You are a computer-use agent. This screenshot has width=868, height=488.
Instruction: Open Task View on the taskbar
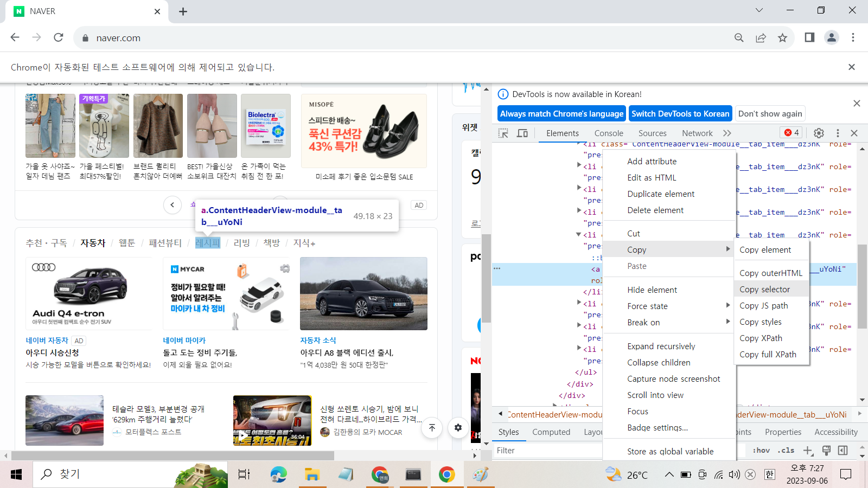pos(244,474)
